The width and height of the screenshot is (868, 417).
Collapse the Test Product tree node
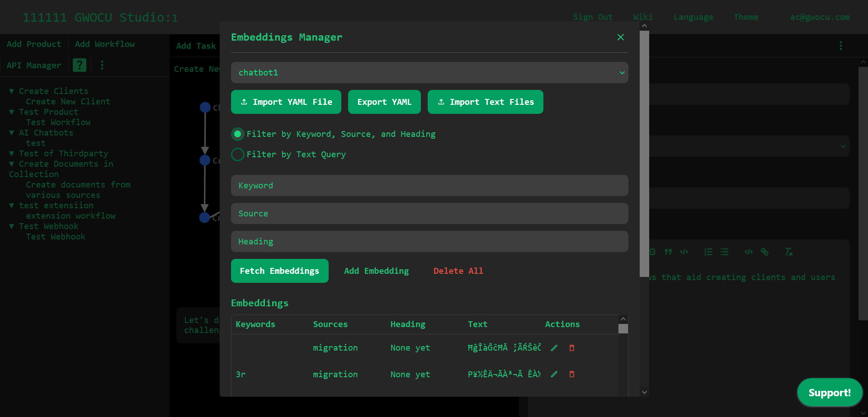[12, 112]
